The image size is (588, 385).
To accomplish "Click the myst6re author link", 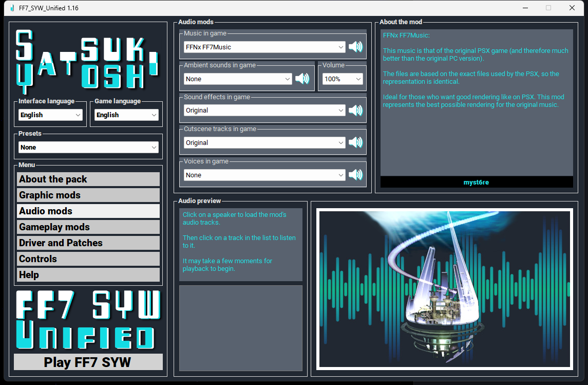I will 476,182.
